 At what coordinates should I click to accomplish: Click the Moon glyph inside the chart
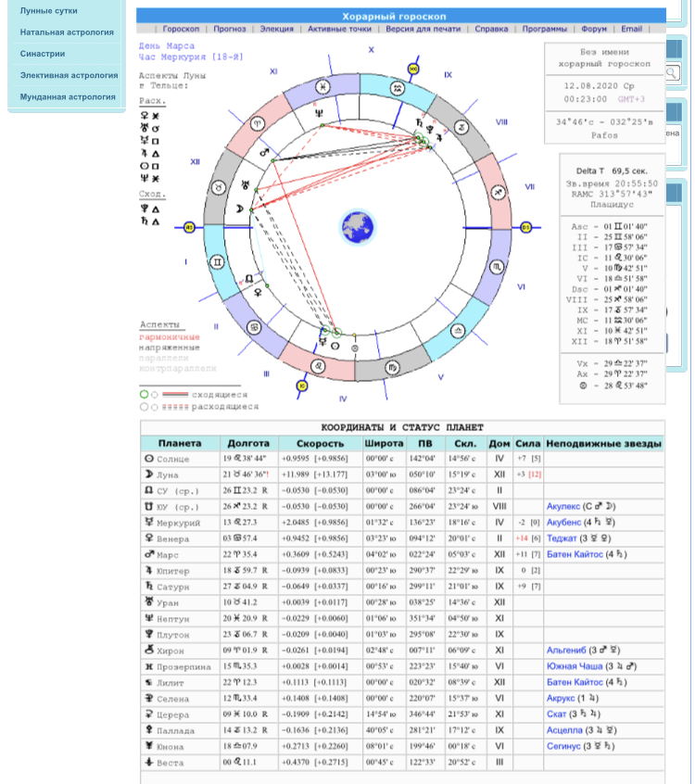240,209
